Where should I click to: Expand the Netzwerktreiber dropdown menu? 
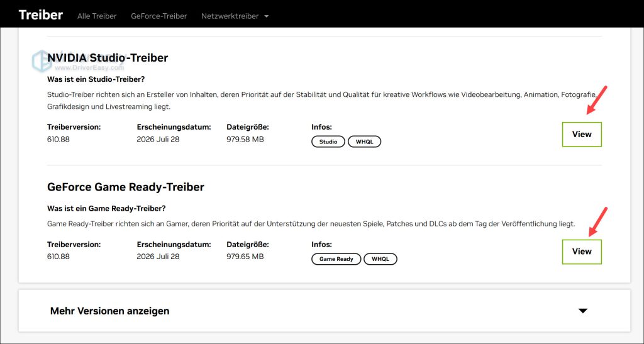tap(235, 16)
